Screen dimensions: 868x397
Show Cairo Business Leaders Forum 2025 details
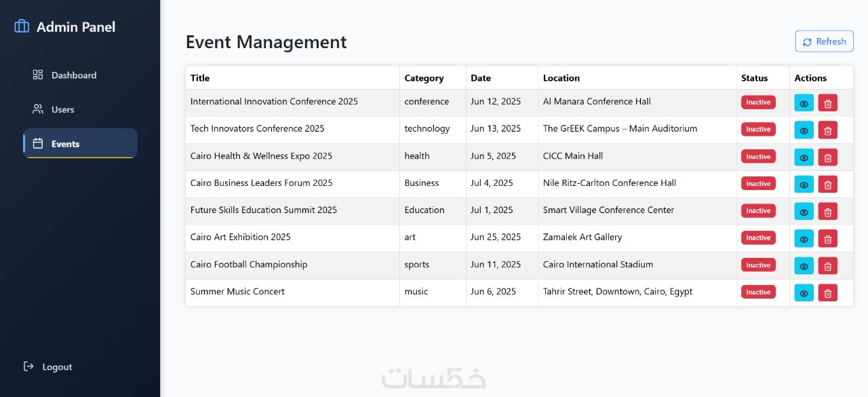point(804,184)
